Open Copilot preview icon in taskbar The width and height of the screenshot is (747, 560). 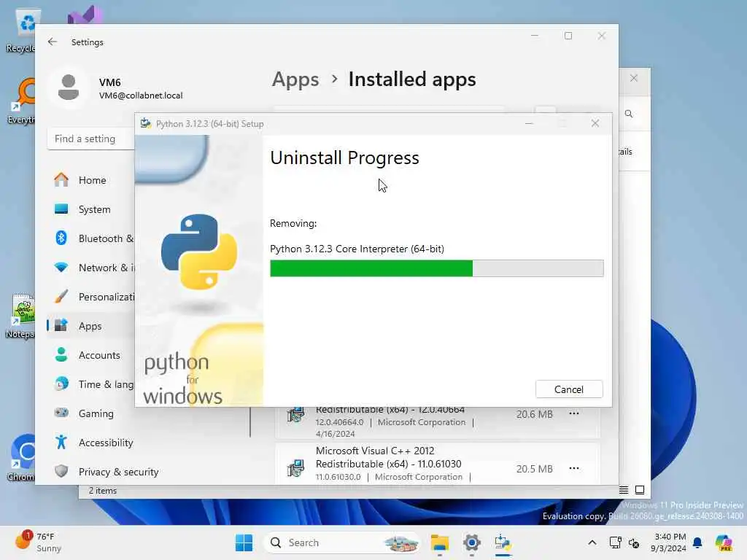(724, 542)
